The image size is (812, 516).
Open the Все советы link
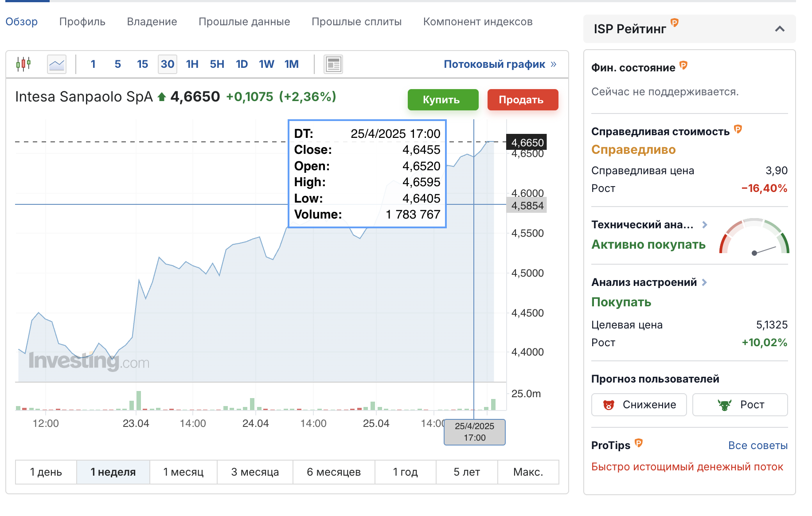[757, 446]
